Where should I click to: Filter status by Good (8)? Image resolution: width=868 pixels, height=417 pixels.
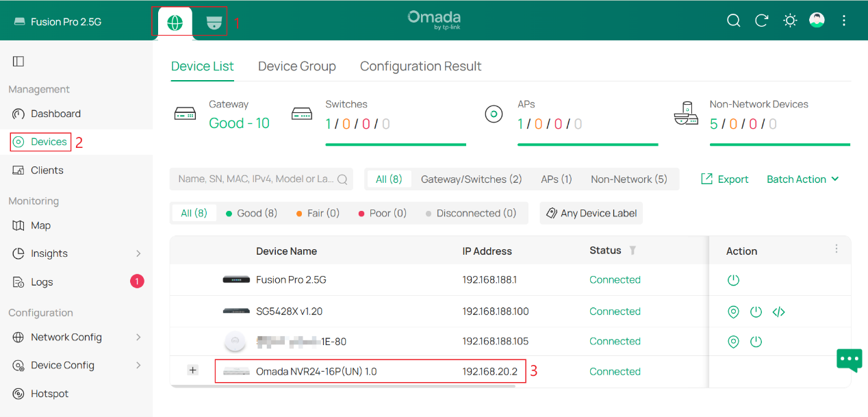(x=251, y=213)
